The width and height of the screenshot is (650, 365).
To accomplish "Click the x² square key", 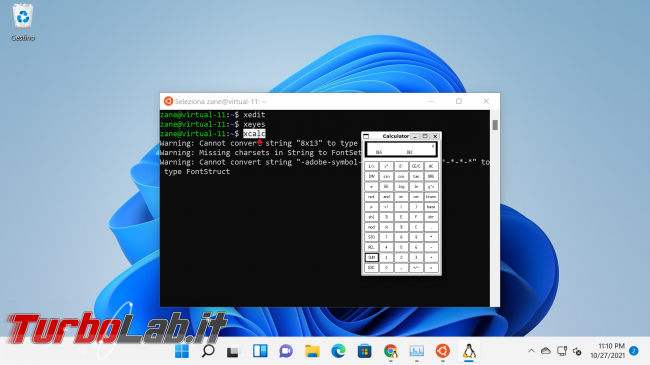I will [x=386, y=166].
